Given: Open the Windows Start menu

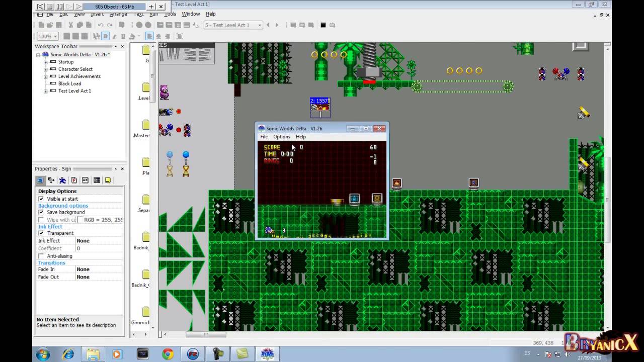Looking at the screenshot, I should click(x=42, y=354).
